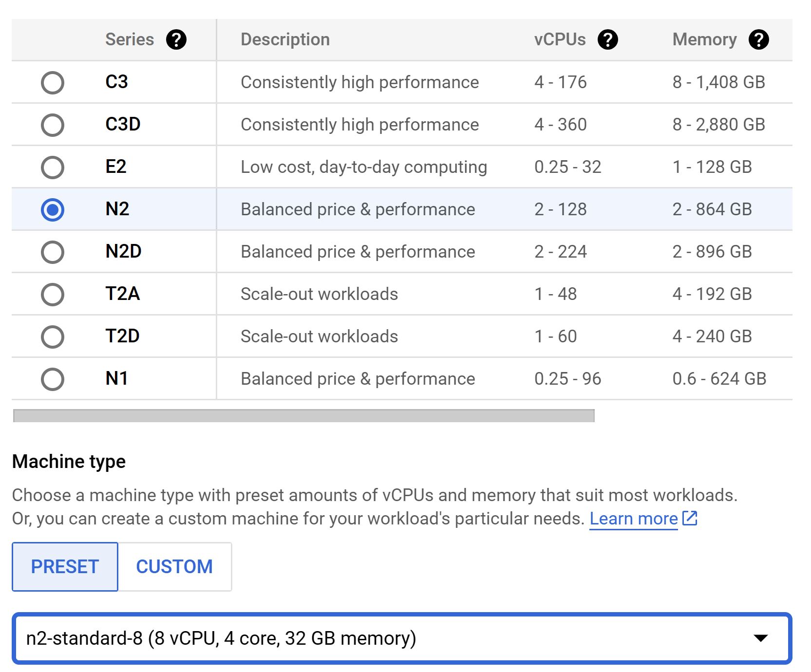The height and width of the screenshot is (672, 811).
Task: Select the C3D series radio button
Action: 53,125
